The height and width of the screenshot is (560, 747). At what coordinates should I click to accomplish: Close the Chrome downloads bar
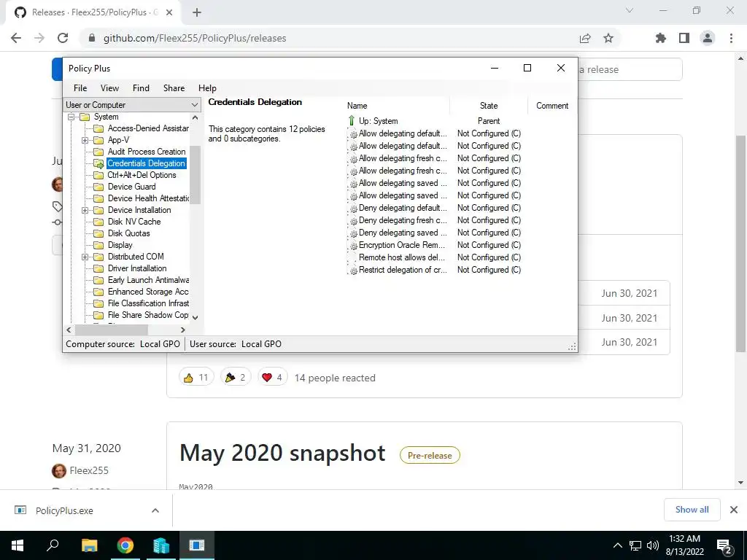[734, 510]
